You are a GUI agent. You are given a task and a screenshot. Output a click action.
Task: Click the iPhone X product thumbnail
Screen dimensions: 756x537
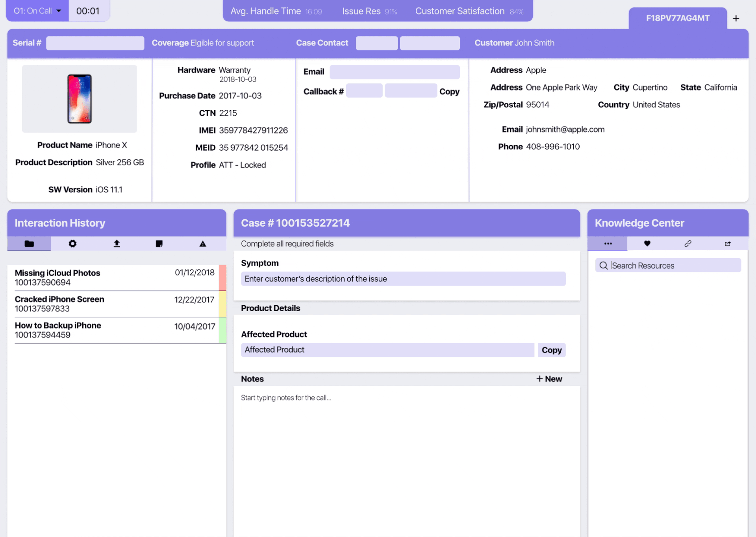(x=80, y=99)
